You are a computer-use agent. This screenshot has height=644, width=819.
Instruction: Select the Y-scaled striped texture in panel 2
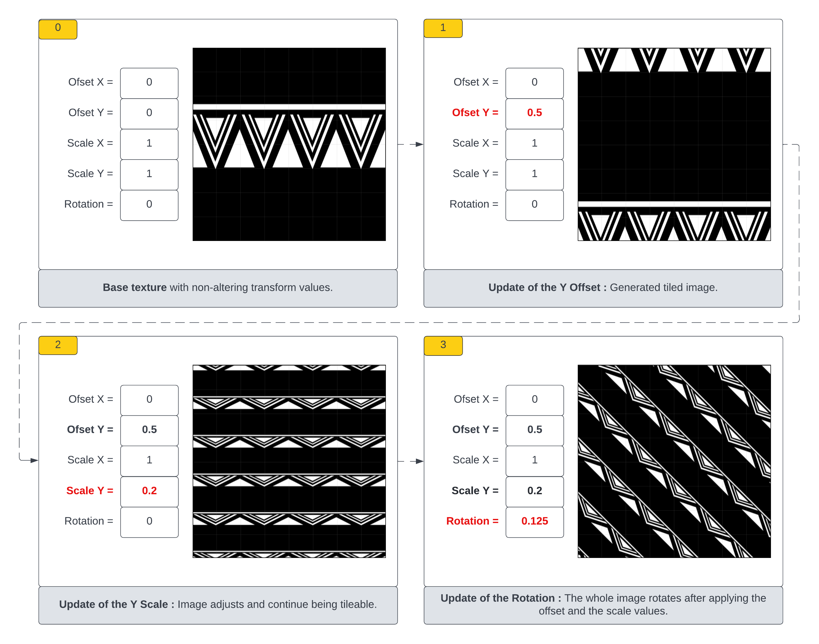(289, 461)
